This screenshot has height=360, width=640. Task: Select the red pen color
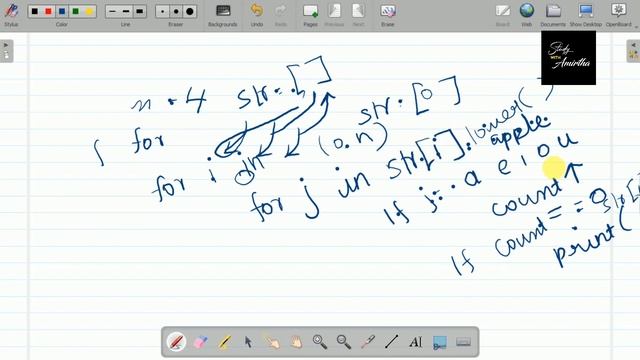coord(48,11)
